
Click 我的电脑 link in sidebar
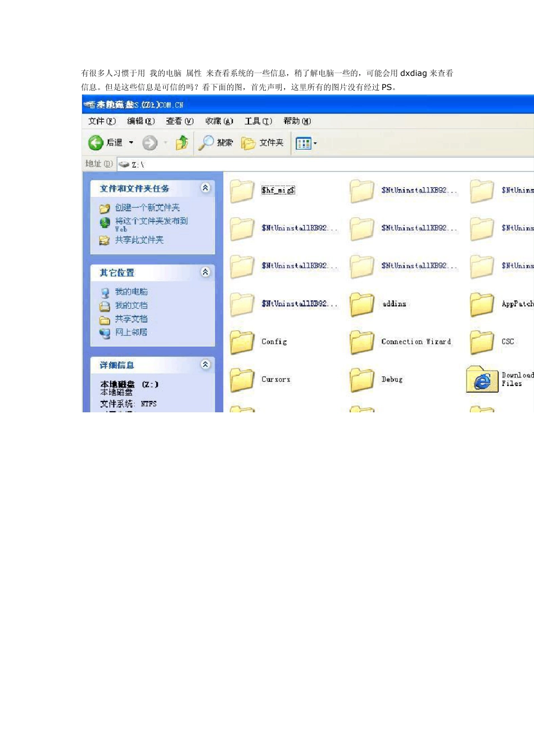tap(131, 291)
